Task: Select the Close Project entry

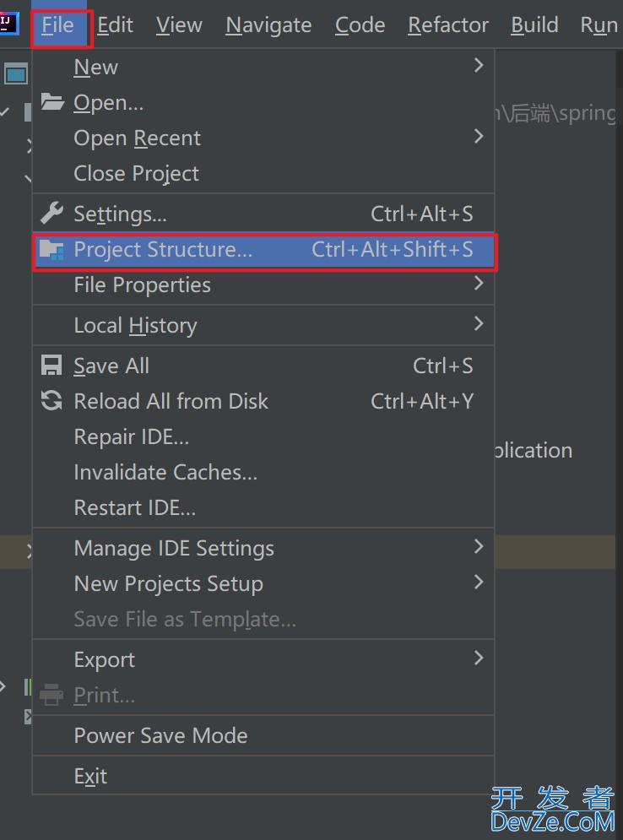Action: tap(136, 174)
